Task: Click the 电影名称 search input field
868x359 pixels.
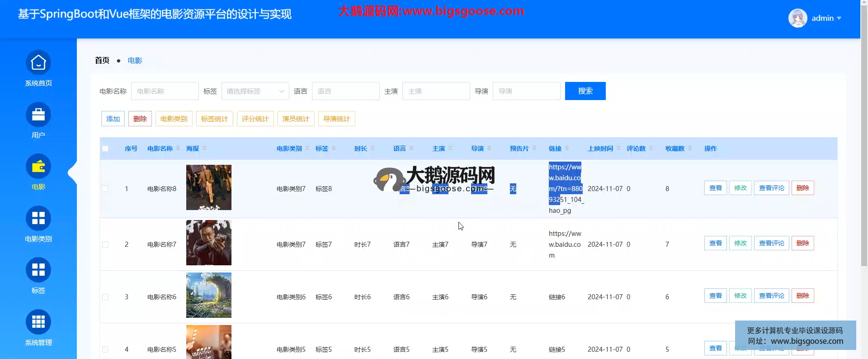Action: (165, 91)
